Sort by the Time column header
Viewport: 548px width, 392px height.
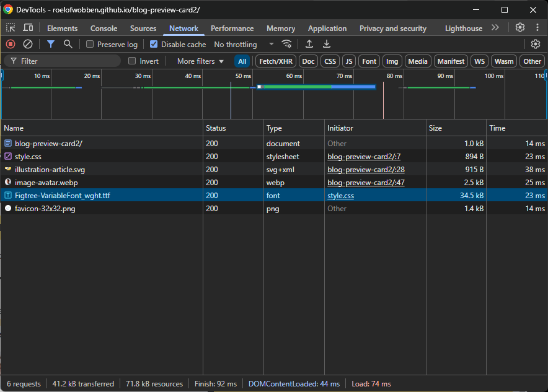pyautogui.click(x=516, y=128)
